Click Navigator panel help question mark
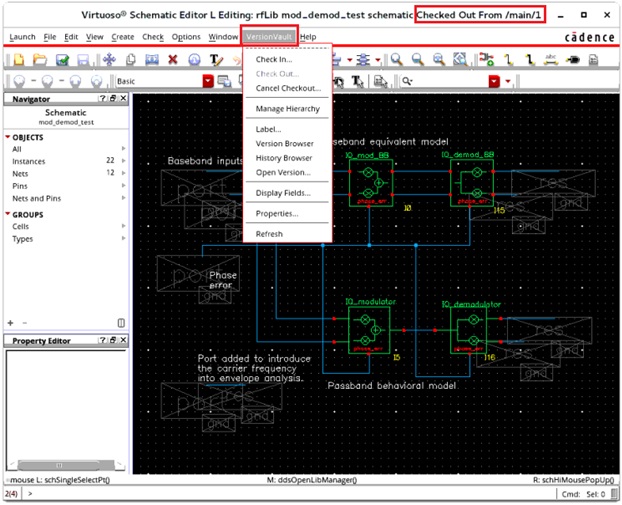Screen dimensions: 622x505 (103, 98)
